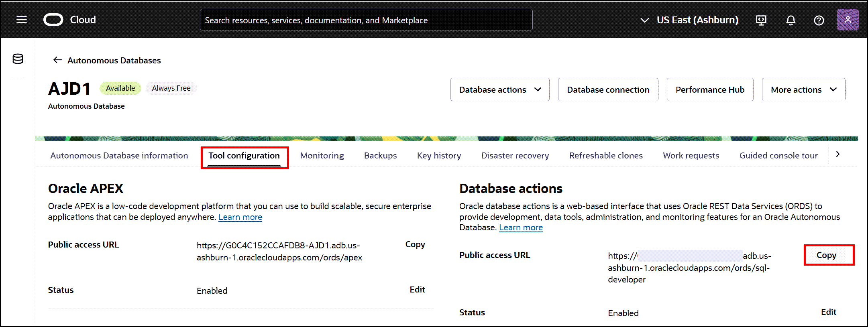Copy the Oracle APEX public access URL

(x=415, y=244)
